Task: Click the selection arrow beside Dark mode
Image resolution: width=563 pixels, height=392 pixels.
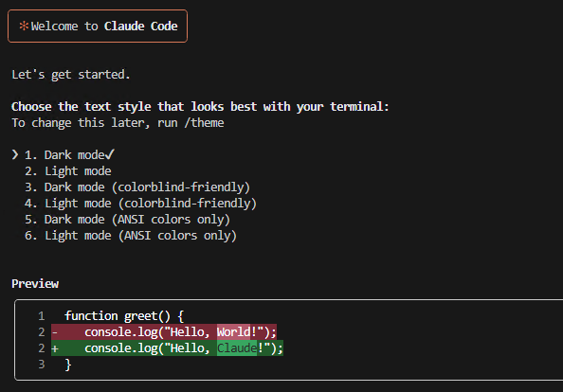Action: (x=15, y=154)
